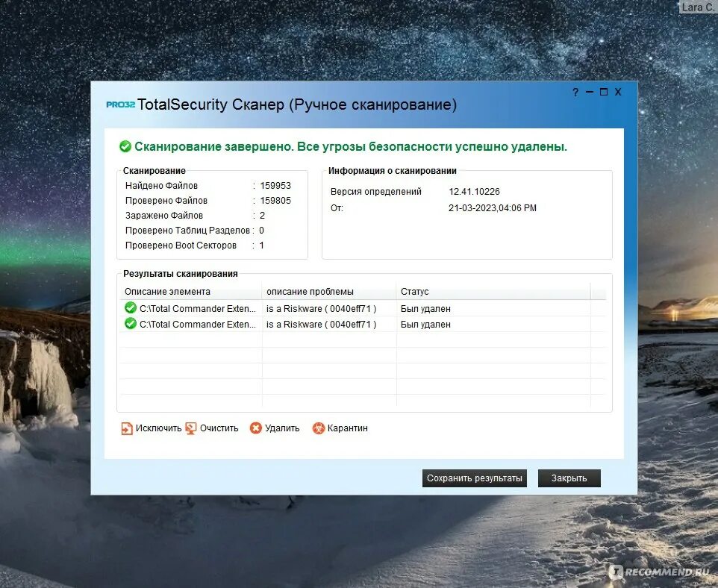Click the Exclude (Исключить) icon
The width and height of the screenshot is (718, 588).
click(127, 428)
